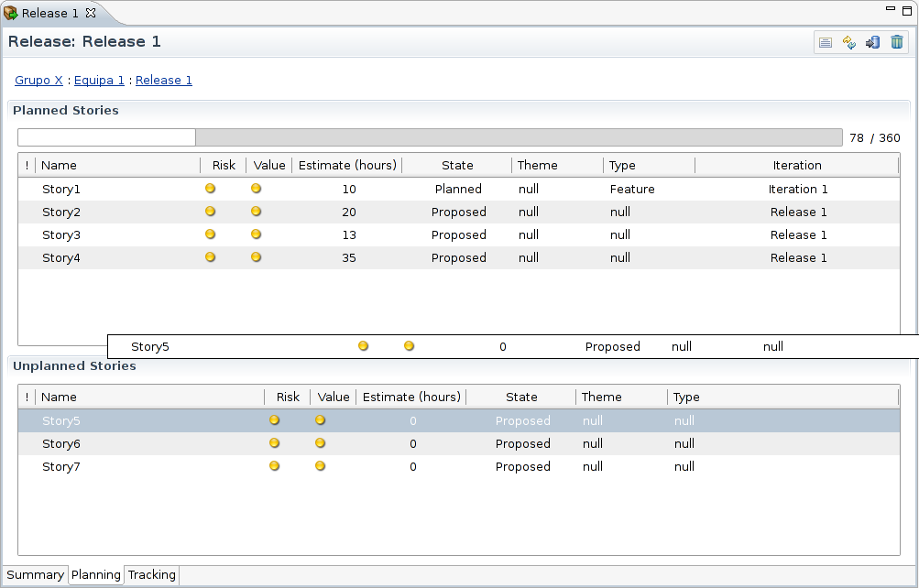Viewport: 919px width, 588px height.
Task: Select Story7 in Unplanned Stories
Action: coord(61,467)
